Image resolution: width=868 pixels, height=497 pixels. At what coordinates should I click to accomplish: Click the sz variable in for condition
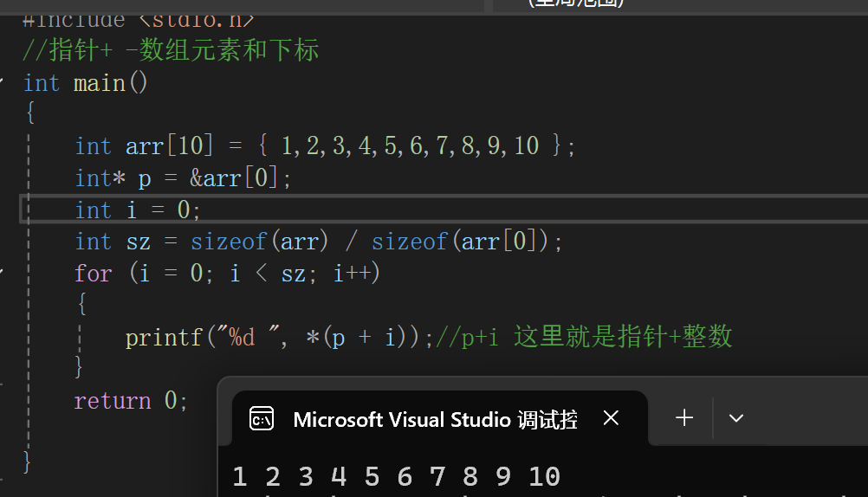293,274
